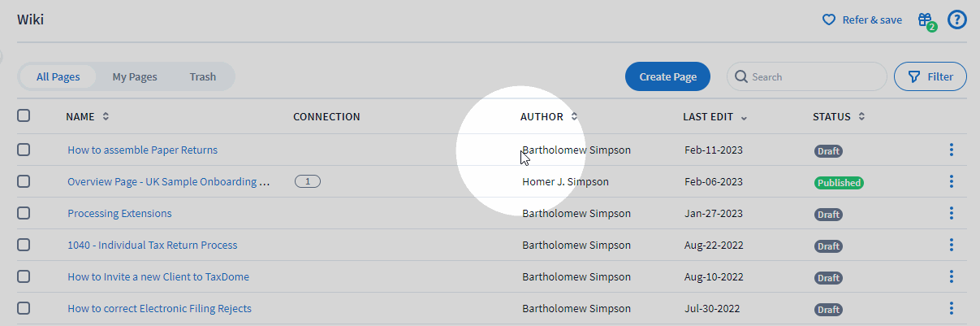Image resolution: width=980 pixels, height=326 pixels.
Task: Open three-dot menu for Overview Page row
Action: [x=951, y=182]
